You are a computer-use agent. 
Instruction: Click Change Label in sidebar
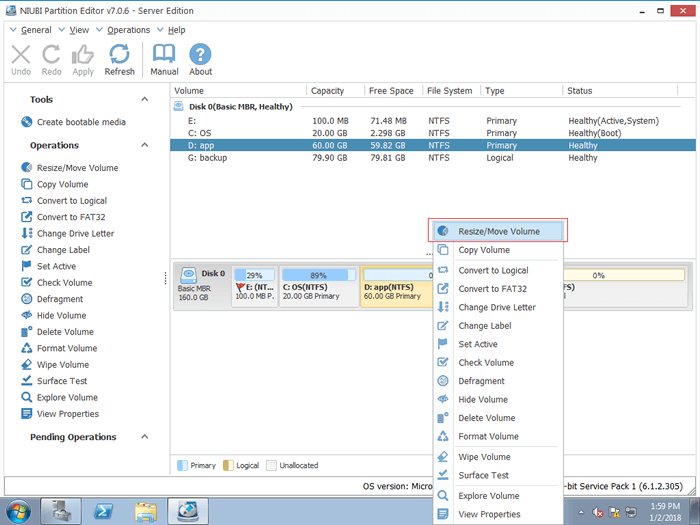(x=55, y=250)
